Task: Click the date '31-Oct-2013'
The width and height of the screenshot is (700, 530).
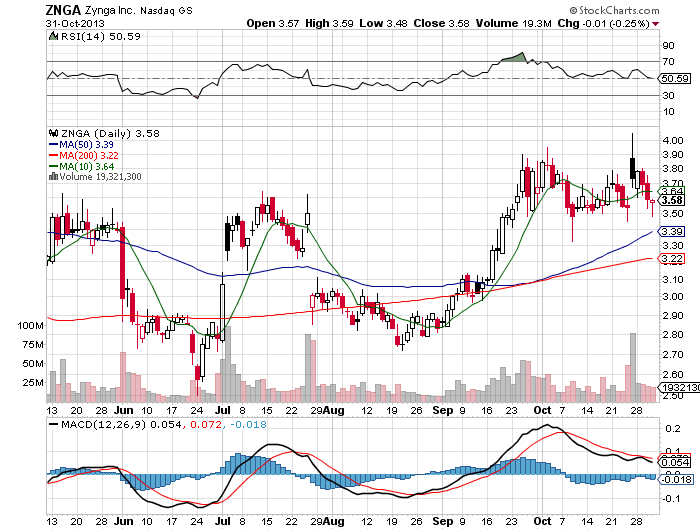Action: coord(75,23)
